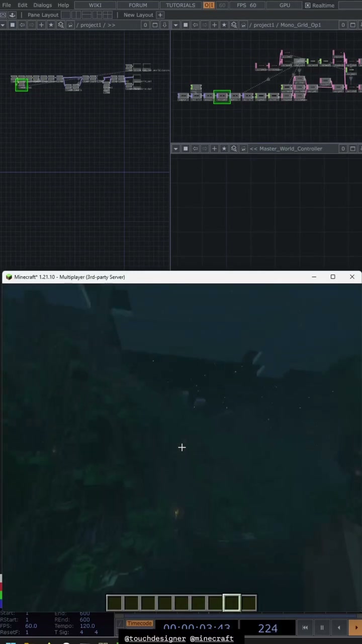Pause the timeline playback
Viewport: 362px width, 644px height.
(x=322, y=627)
